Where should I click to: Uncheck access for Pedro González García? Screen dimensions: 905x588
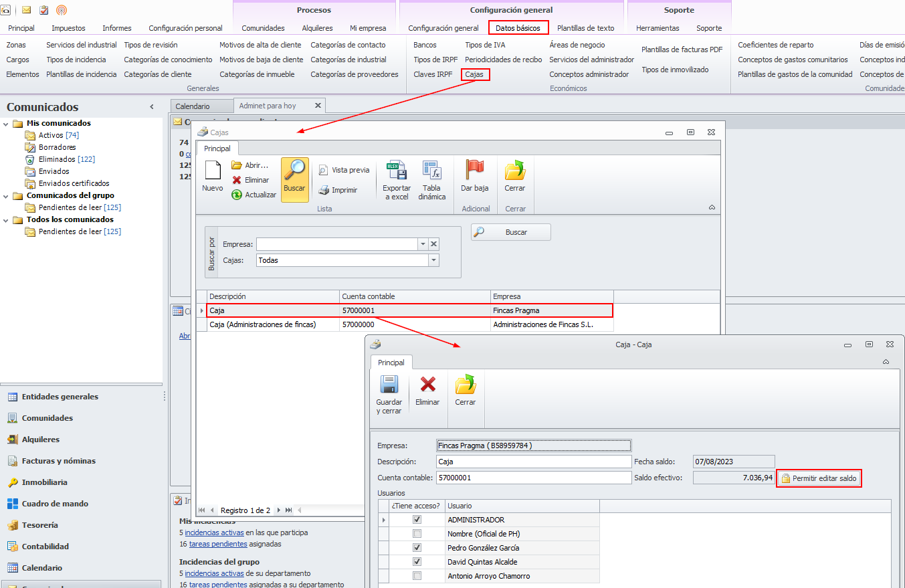417,548
